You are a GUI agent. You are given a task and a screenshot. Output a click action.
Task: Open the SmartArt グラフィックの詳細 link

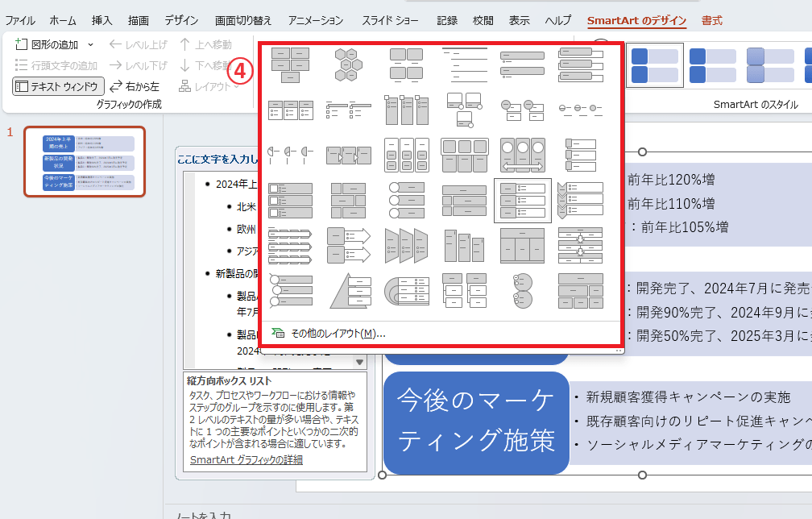click(x=246, y=460)
